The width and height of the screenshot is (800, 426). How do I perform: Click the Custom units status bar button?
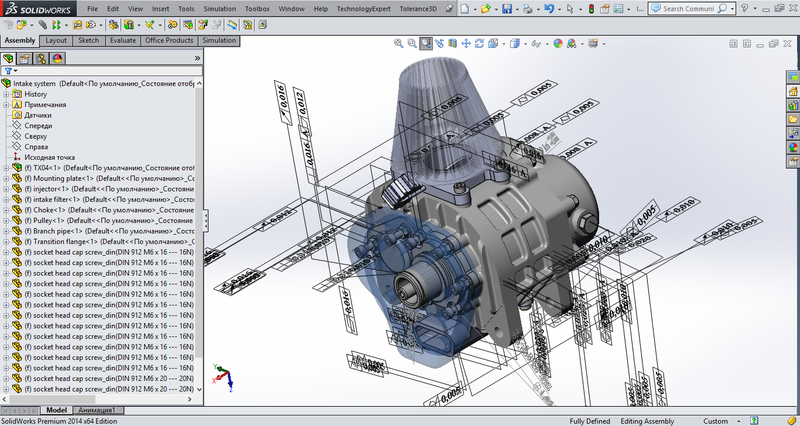(x=715, y=421)
